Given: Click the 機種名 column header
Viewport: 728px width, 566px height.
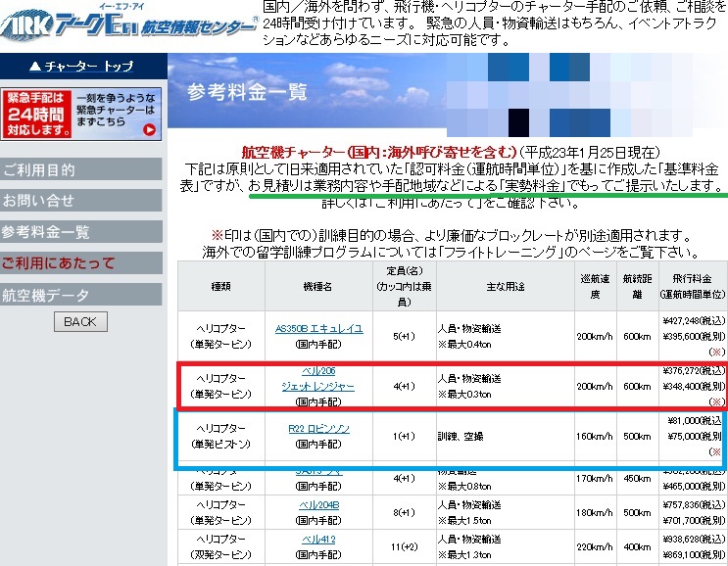Looking at the screenshot, I should coord(318,286).
